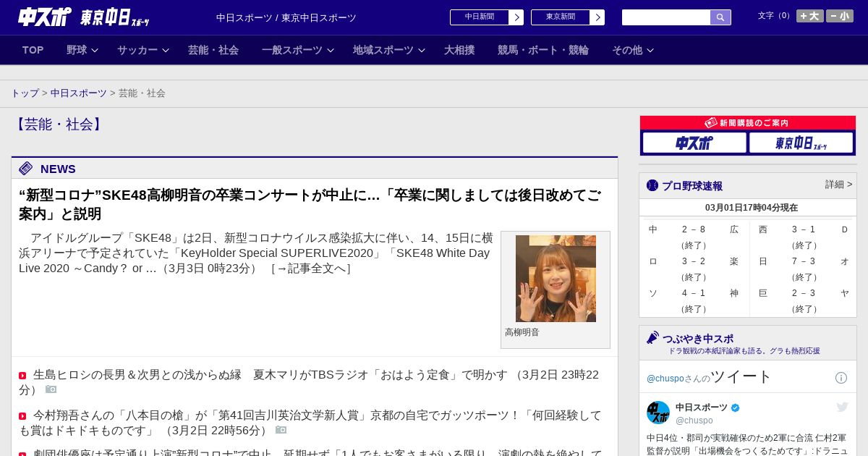The height and width of the screenshot is (456, 868).
Task: Open the 地域スポーツ menu
Action: point(383,50)
